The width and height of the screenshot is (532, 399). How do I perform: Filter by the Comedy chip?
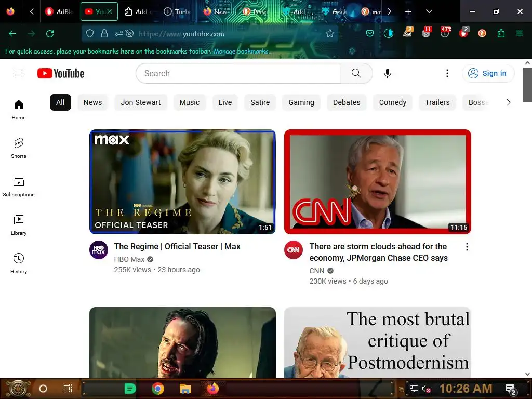point(393,102)
